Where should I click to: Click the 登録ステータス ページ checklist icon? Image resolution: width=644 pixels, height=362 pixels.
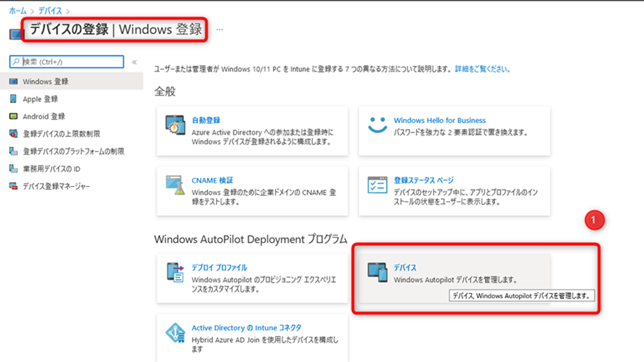[x=377, y=185]
